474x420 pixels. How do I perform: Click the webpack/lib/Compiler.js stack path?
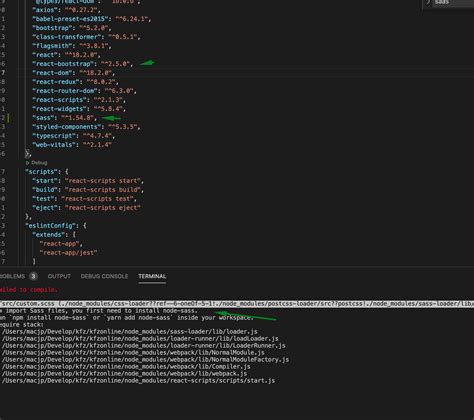[126, 367]
